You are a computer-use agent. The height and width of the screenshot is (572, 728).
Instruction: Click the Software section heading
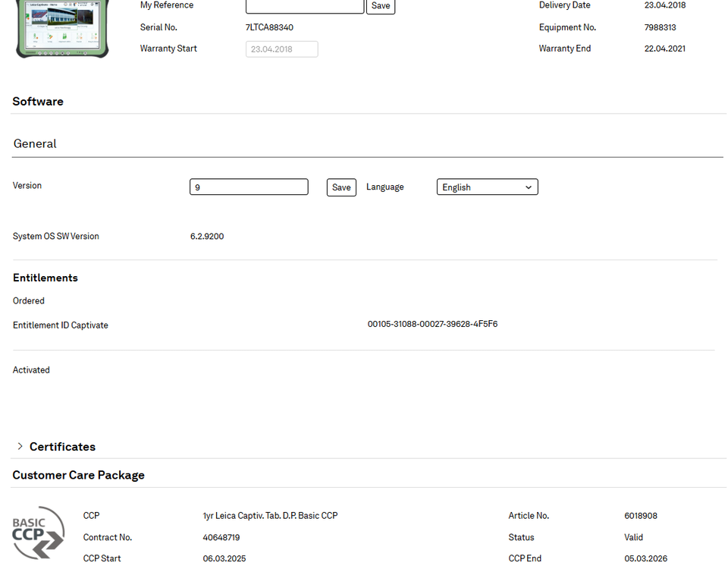[x=38, y=101]
